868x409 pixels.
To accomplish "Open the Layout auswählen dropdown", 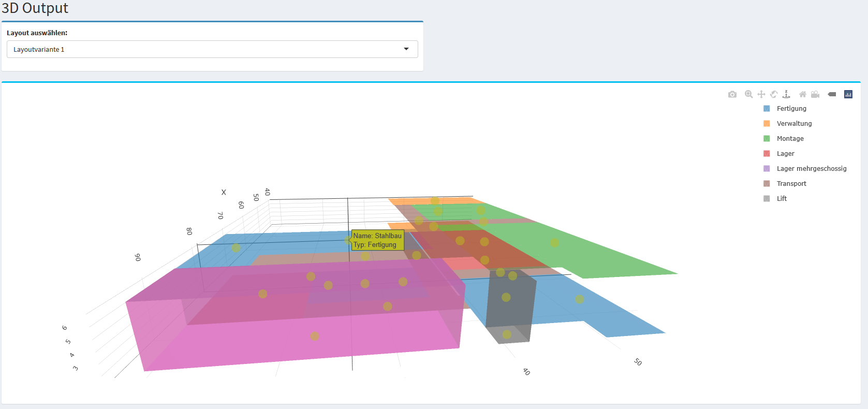I will click(212, 49).
